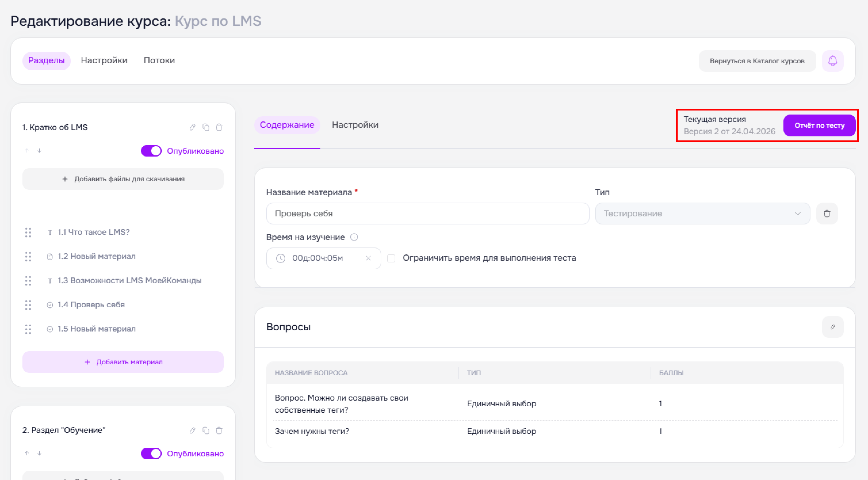Click "Вернуться в Каталог курсов" button
Screen dimensions: 868x480
(757, 61)
